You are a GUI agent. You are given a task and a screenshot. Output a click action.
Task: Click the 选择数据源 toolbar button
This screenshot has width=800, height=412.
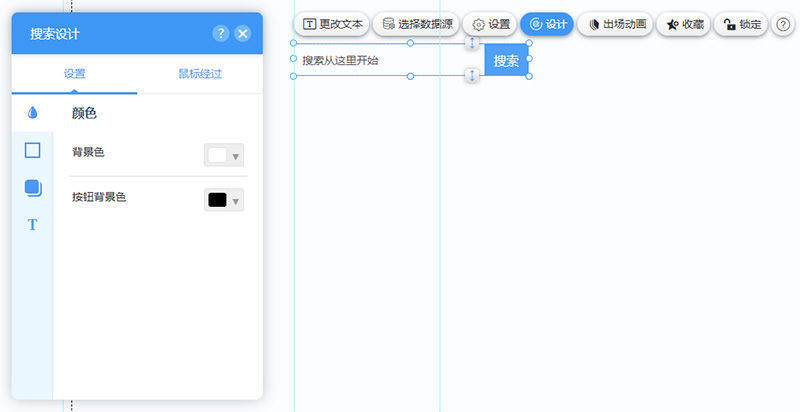click(416, 24)
